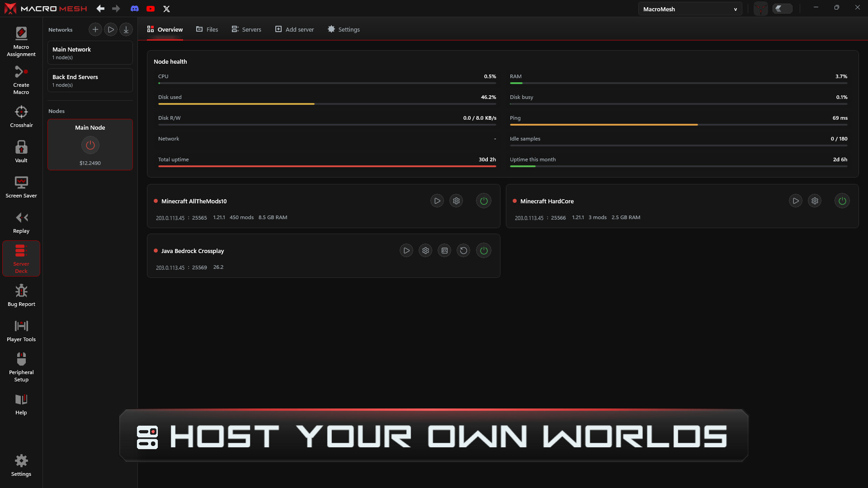Open console icon for Java Bedrock Crossplay

click(445, 251)
